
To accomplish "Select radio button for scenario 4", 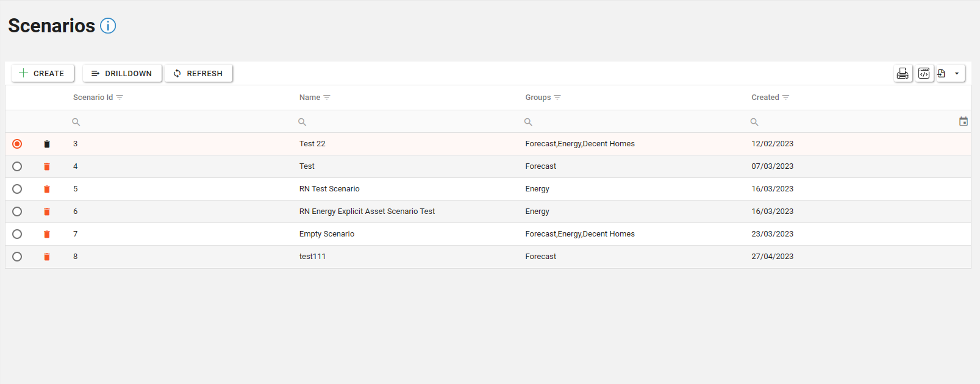I will pos(17,166).
